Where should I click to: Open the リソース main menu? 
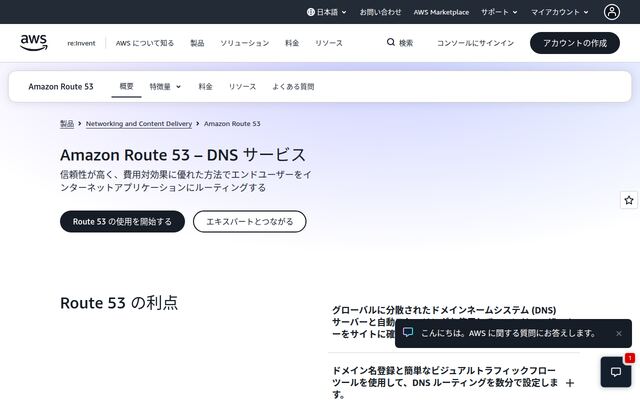pos(329,43)
